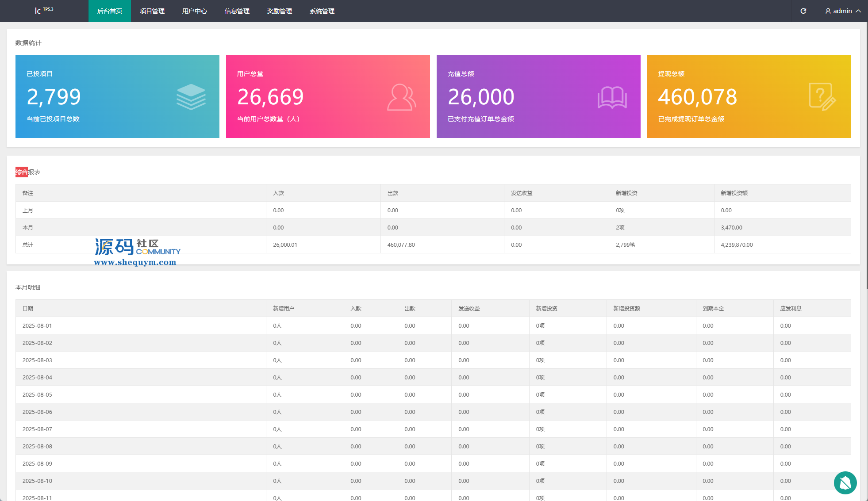The image size is (868, 501).
Task: Open the 系统管理 menu
Action: (322, 11)
